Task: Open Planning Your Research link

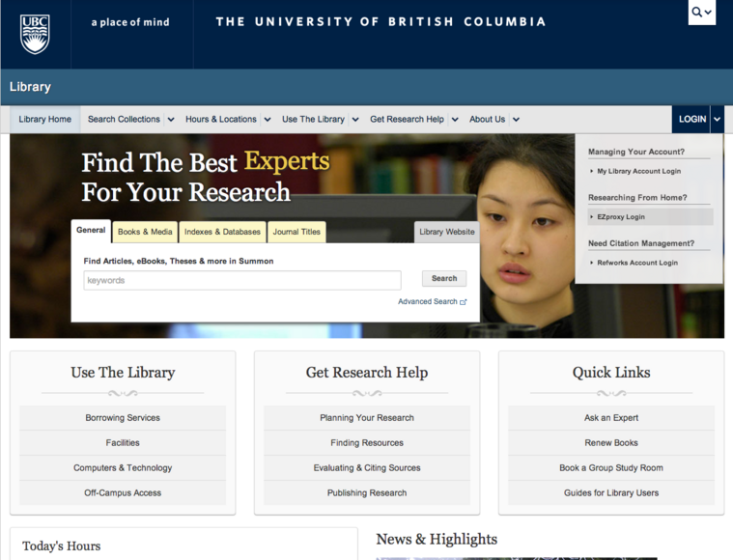Action: tap(367, 418)
